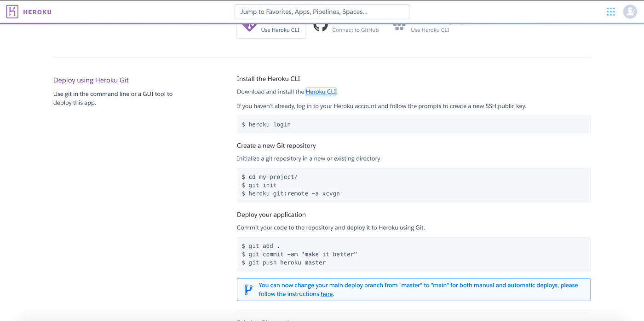Follow the "here" link for branch instructions

pos(327,294)
